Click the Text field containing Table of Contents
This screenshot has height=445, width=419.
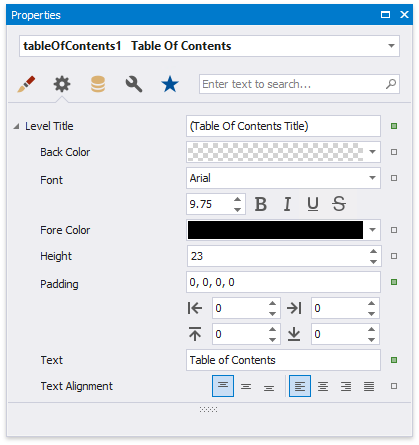(x=283, y=360)
